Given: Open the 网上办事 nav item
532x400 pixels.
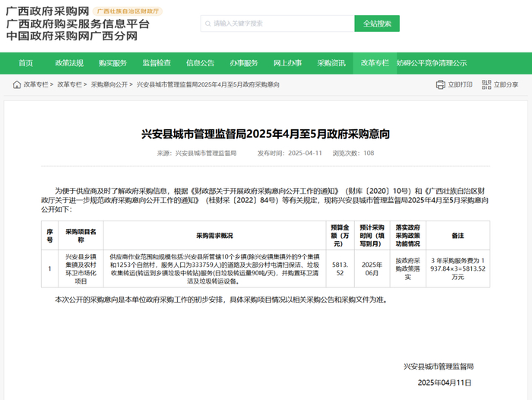Looking at the screenshot, I should click(287, 63).
